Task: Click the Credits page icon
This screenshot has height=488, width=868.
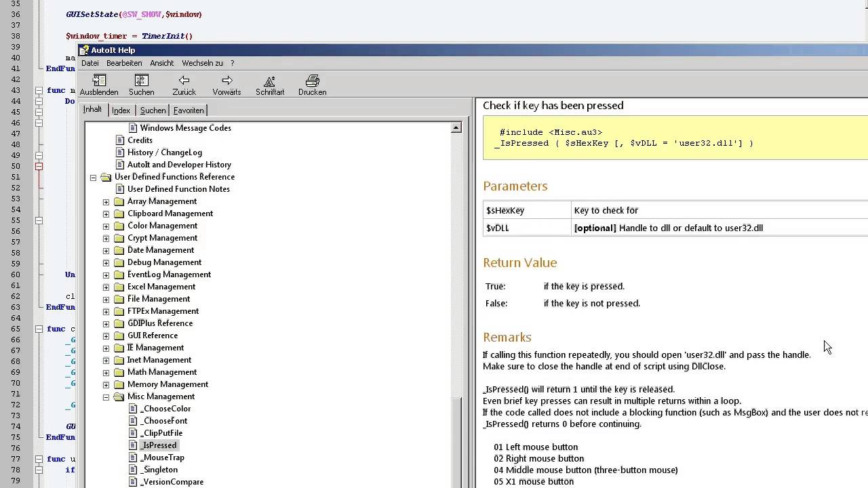Action: coord(120,140)
